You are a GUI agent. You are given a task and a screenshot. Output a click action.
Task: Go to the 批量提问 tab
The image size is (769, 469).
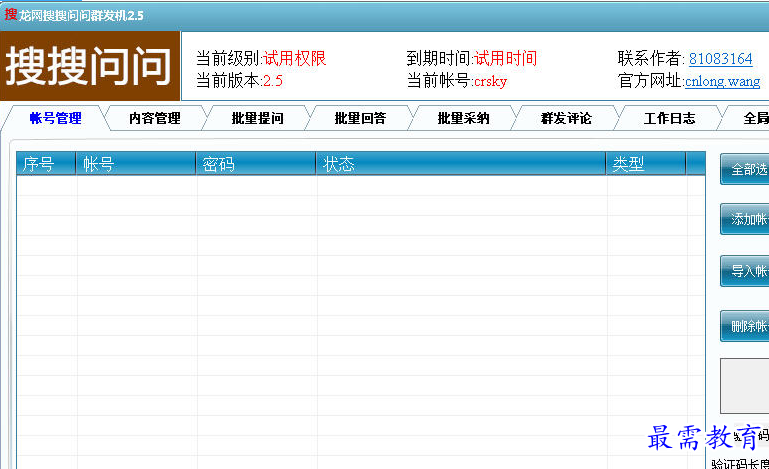(x=257, y=118)
